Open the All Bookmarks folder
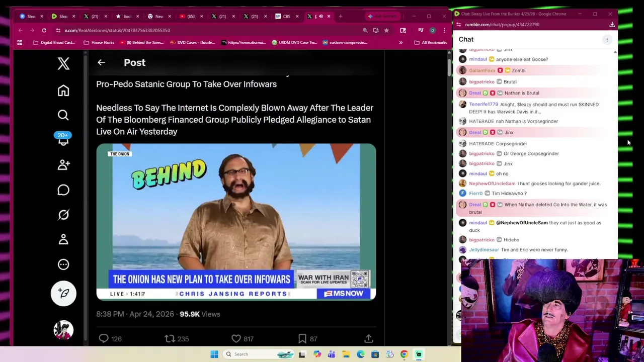 tap(430, 43)
